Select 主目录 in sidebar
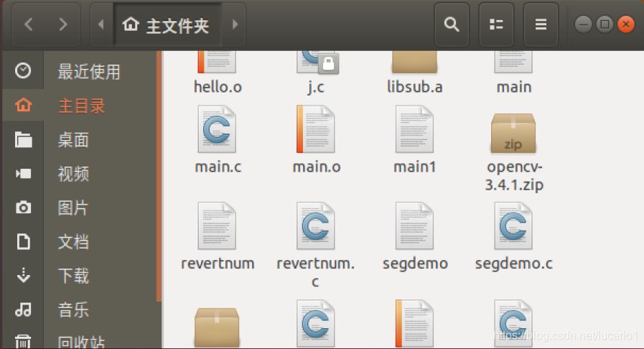Viewport: 644px width, 349px height. pyautogui.click(x=81, y=106)
